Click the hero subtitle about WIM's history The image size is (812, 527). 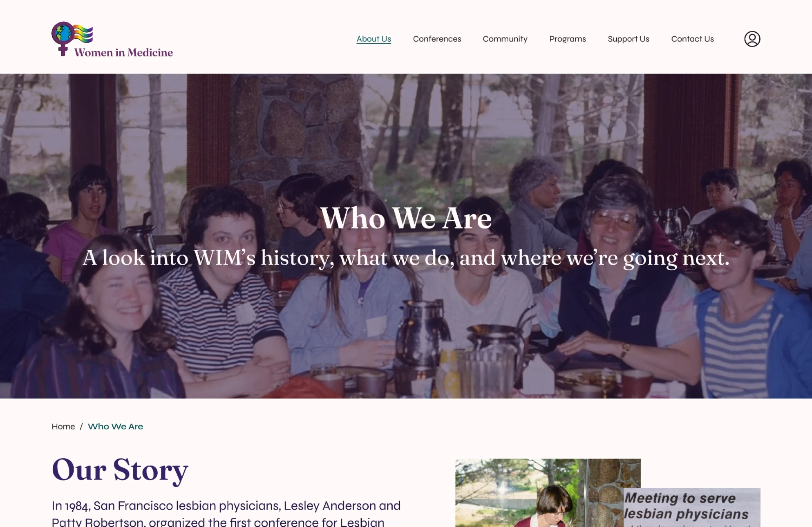pyautogui.click(x=406, y=258)
